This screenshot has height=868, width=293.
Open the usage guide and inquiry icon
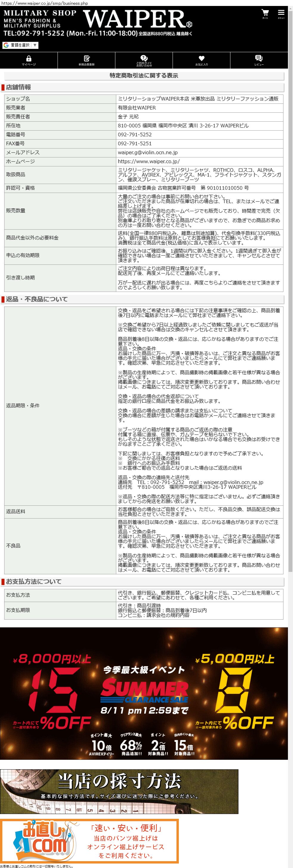(x=144, y=60)
